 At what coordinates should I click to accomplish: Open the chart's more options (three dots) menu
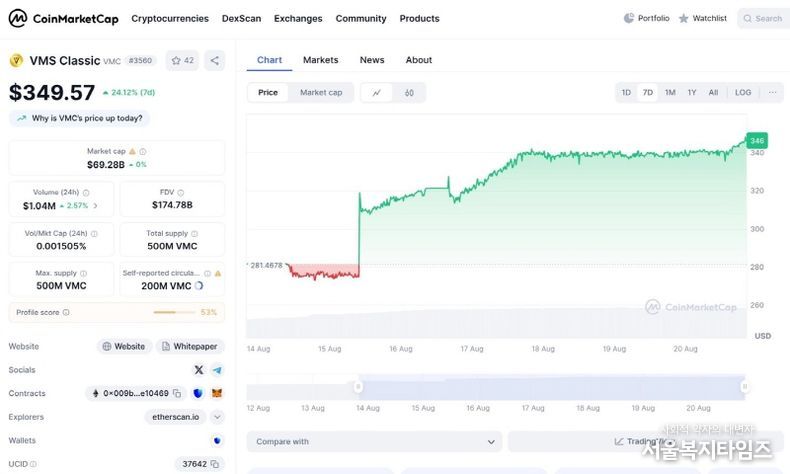click(772, 92)
